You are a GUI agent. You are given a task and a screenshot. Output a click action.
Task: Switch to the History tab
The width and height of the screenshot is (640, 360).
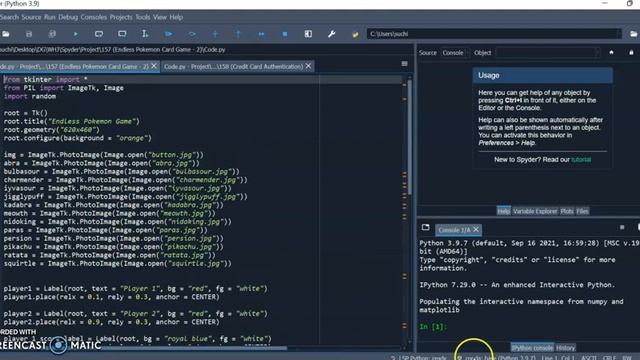(565, 348)
